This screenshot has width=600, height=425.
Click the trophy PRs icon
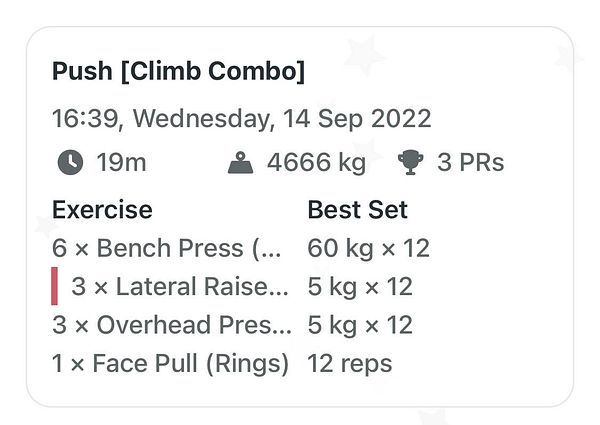coord(410,163)
